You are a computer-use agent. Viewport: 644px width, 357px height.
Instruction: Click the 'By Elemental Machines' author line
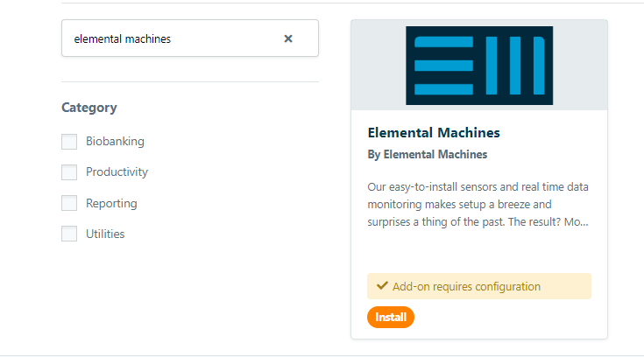[x=428, y=155]
